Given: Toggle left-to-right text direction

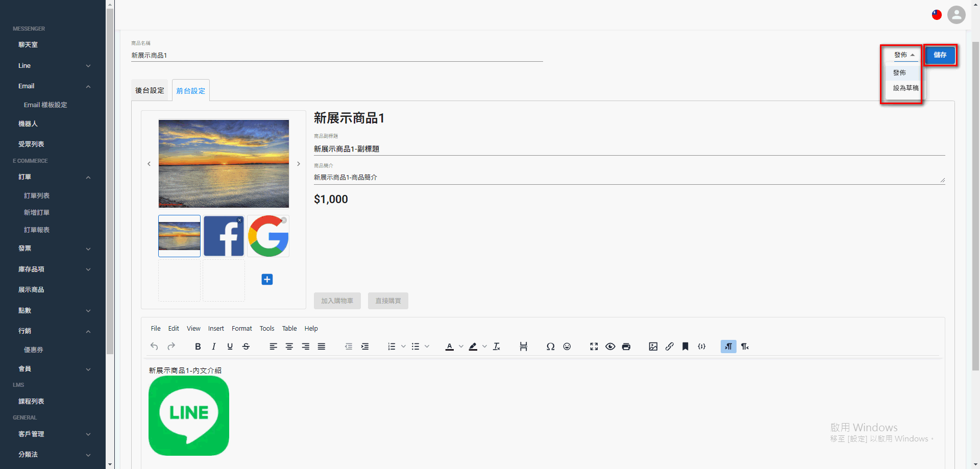Looking at the screenshot, I should tap(729, 347).
